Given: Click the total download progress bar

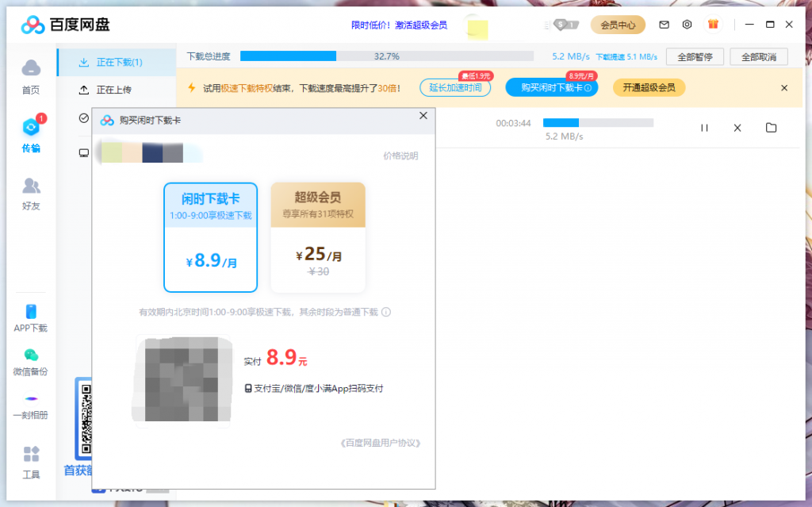Looking at the screenshot, I should tap(387, 56).
